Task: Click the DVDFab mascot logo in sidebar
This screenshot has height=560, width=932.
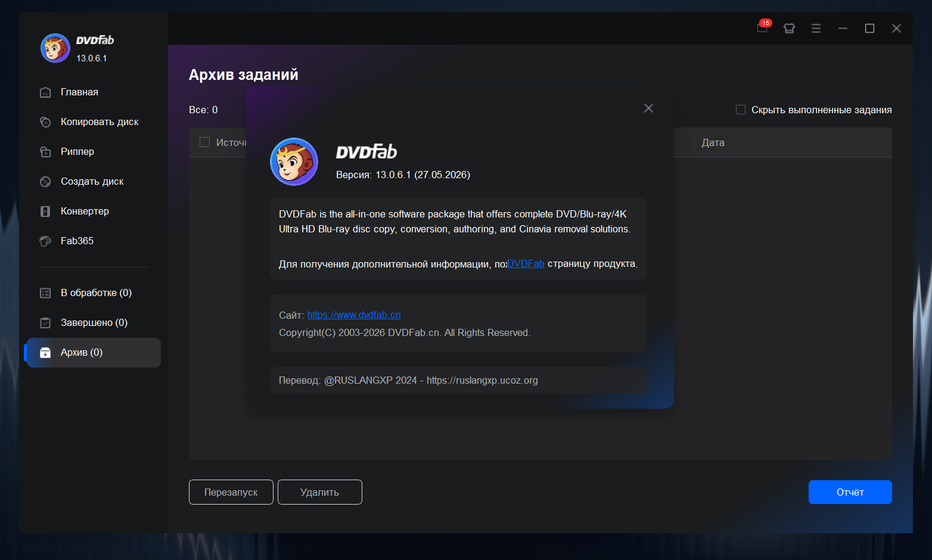Action: click(x=55, y=48)
